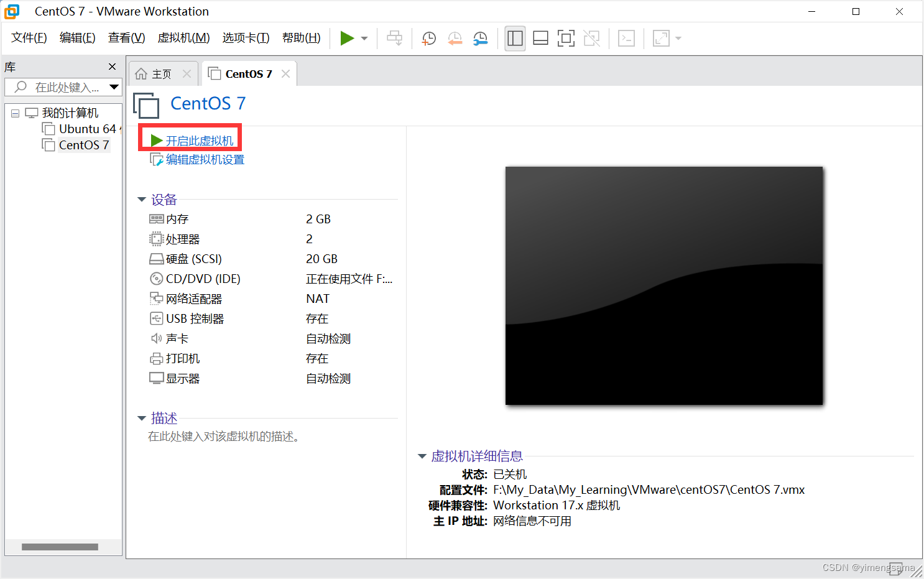The image size is (924, 579).
Task: Collapse the 描述 section
Action: tap(141, 419)
